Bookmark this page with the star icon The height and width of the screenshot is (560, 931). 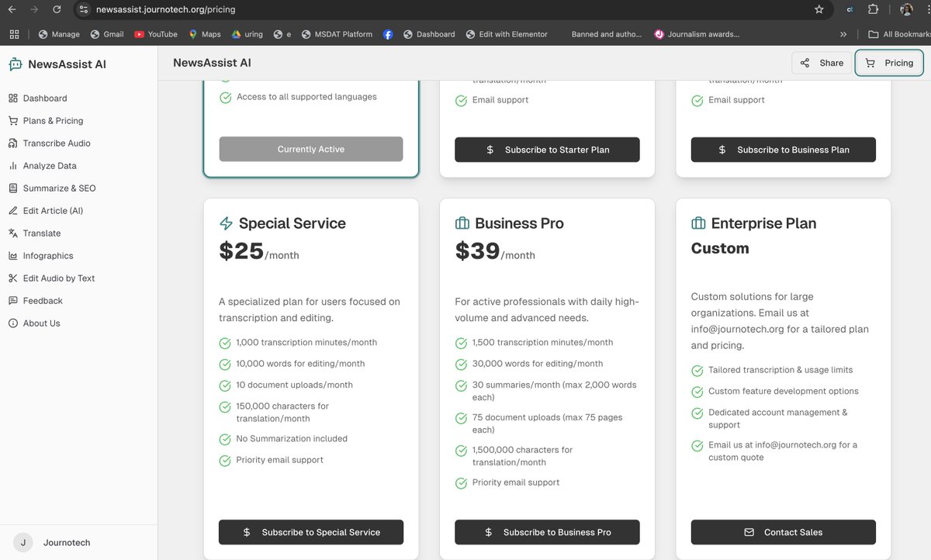(x=819, y=9)
